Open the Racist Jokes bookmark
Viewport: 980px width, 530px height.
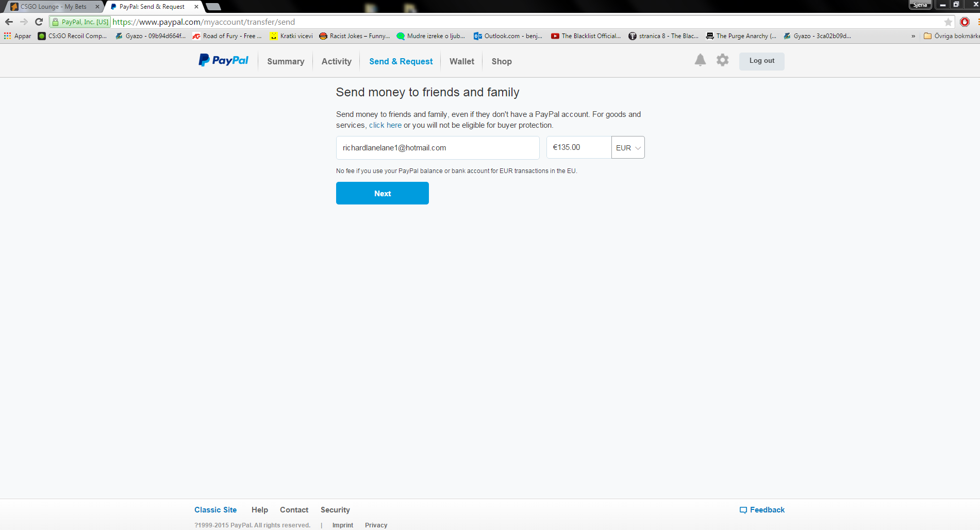355,36
